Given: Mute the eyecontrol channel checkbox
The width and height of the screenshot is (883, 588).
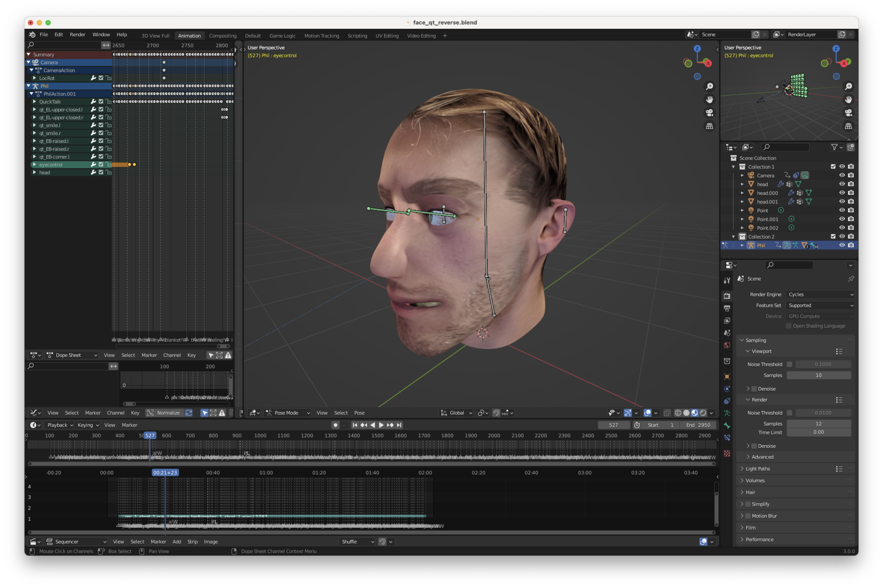Looking at the screenshot, I should (x=101, y=165).
